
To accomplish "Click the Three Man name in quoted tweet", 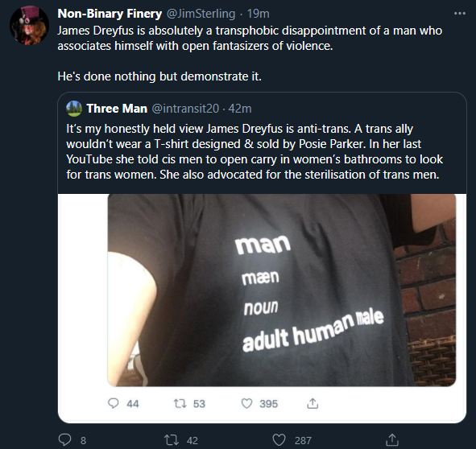I will 117,109.
